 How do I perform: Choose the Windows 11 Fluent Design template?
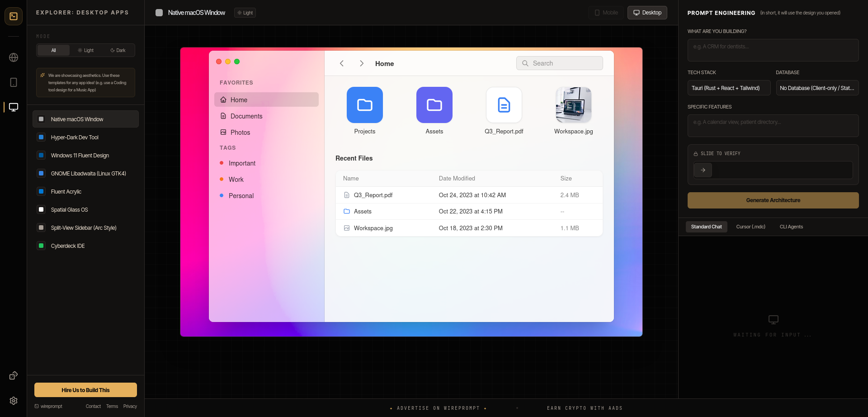pyautogui.click(x=85, y=155)
